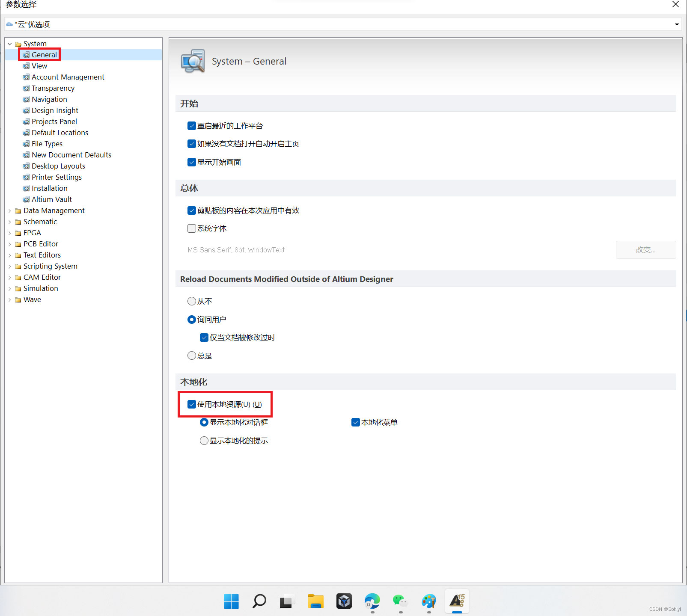Image resolution: width=687 pixels, height=616 pixels.
Task: Click the FPGA folder icon
Action: pos(18,233)
